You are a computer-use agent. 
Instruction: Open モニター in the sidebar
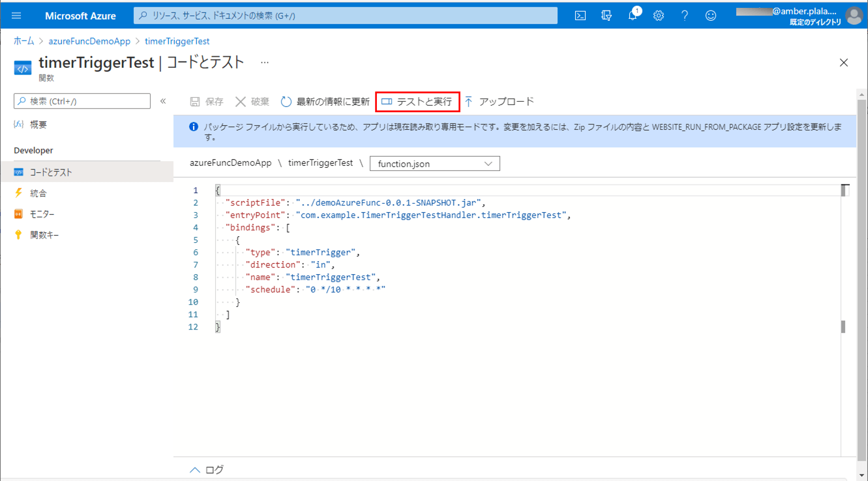point(42,214)
